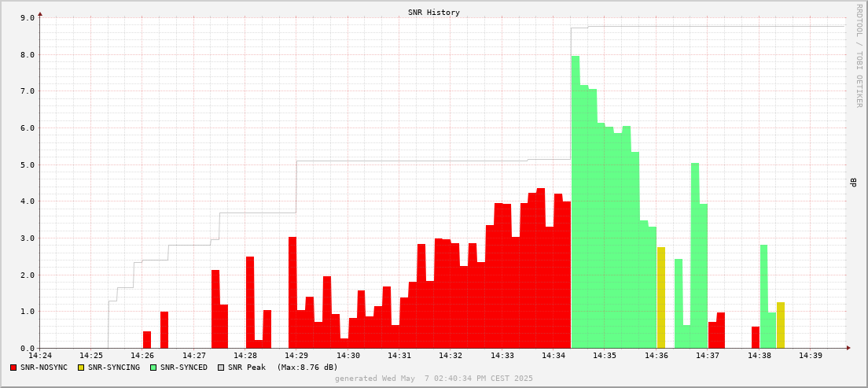Click the 6.0 y-axis label
The height and width of the screenshot is (388, 868).
(28, 128)
